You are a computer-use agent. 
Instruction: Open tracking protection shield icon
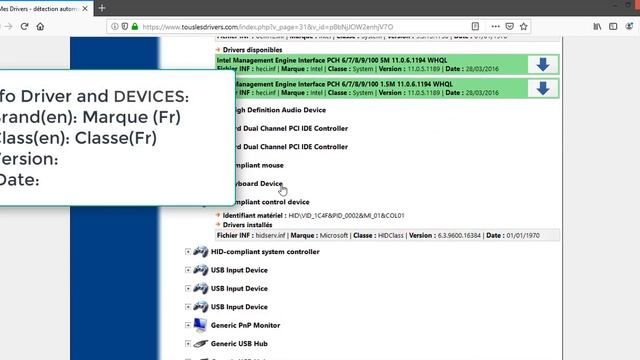coord(124,27)
